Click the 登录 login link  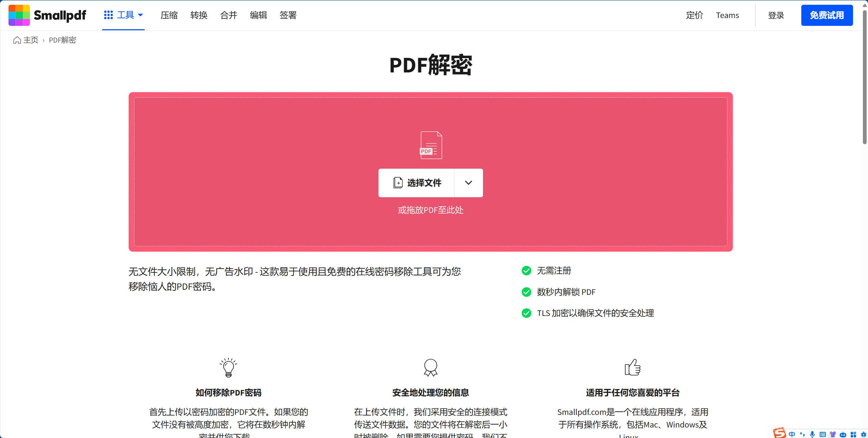tap(776, 15)
